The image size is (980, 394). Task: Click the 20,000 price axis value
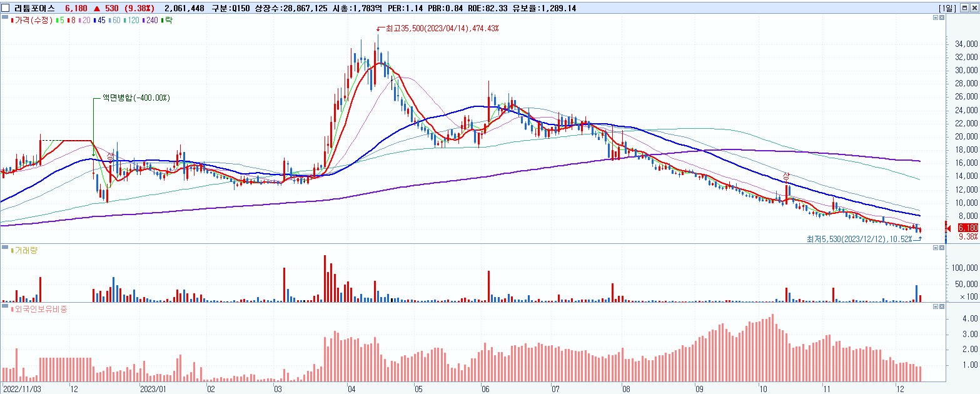click(x=966, y=137)
